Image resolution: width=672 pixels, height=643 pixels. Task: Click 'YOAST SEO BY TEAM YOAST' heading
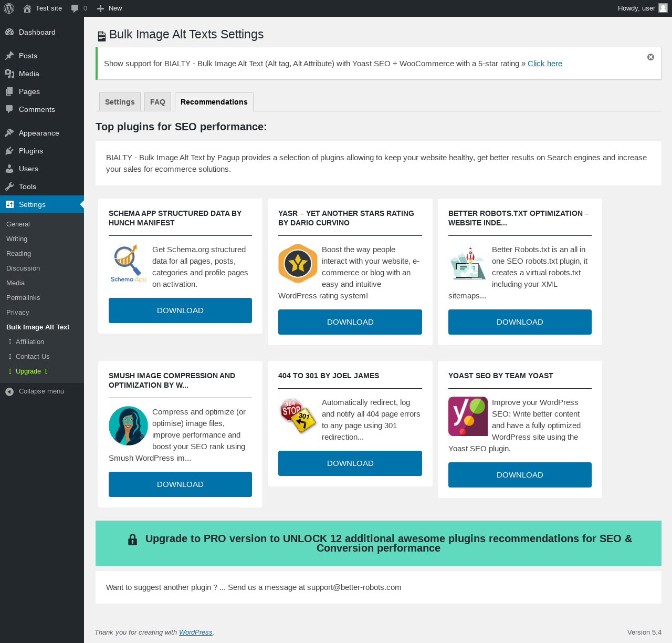pos(501,376)
